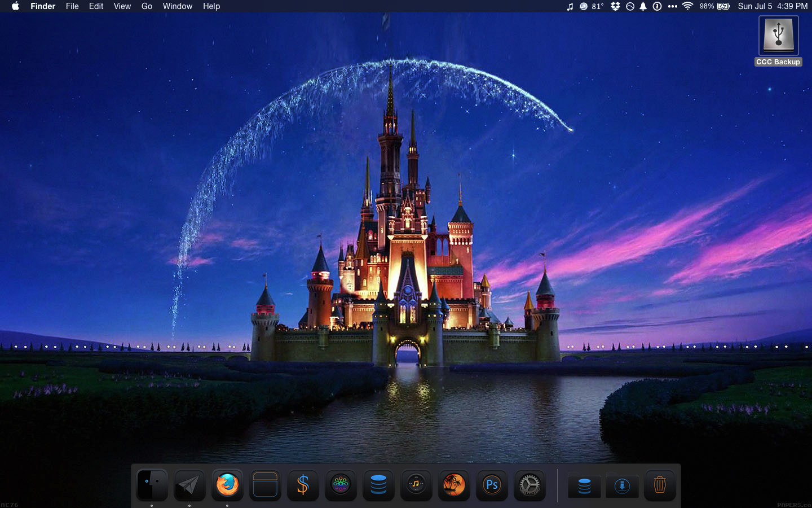This screenshot has height=508, width=812.
Task: Open the Edit menu
Action: [96, 6]
